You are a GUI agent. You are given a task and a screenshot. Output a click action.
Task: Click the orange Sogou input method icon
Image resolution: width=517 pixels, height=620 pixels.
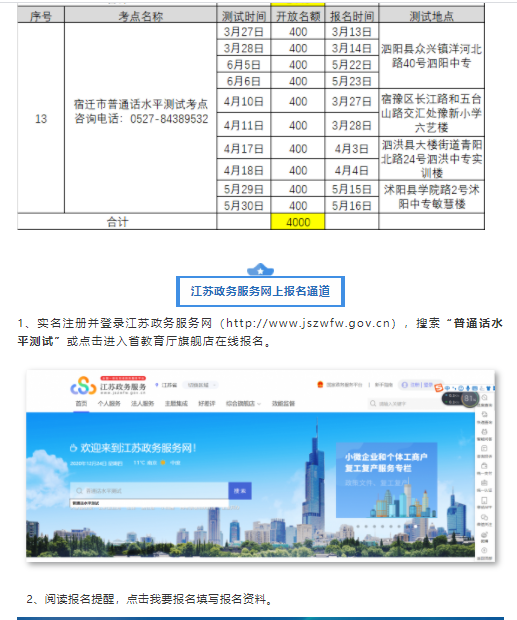coord(438,388)
